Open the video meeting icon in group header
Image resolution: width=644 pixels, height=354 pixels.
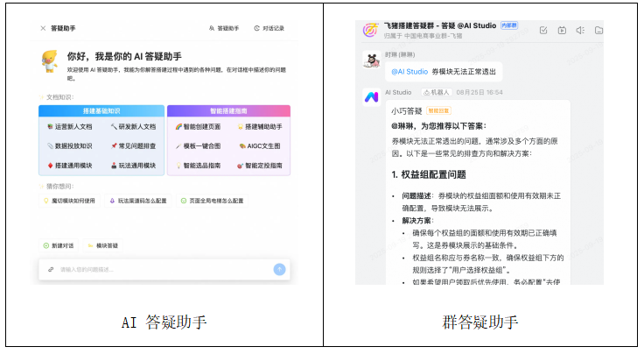point(562,30)
